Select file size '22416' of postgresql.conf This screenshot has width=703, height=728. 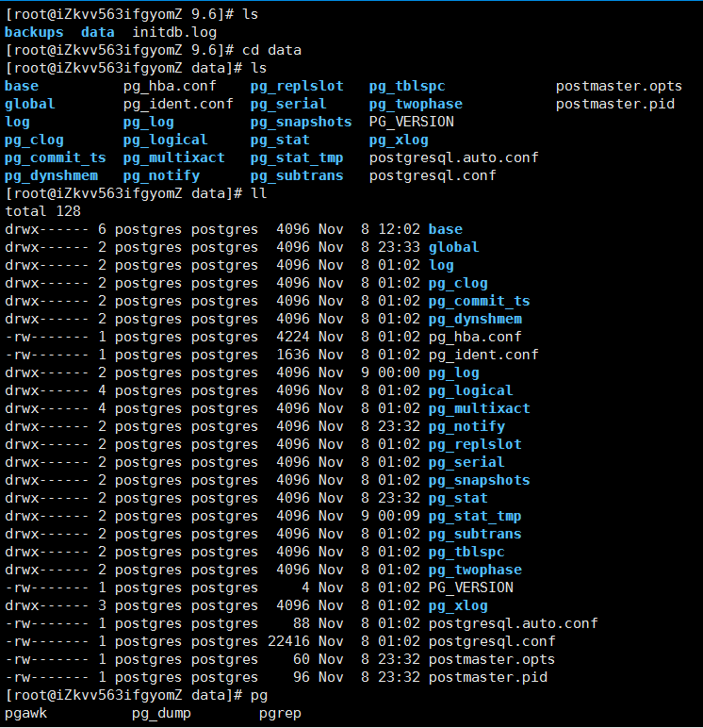[288, 641]
